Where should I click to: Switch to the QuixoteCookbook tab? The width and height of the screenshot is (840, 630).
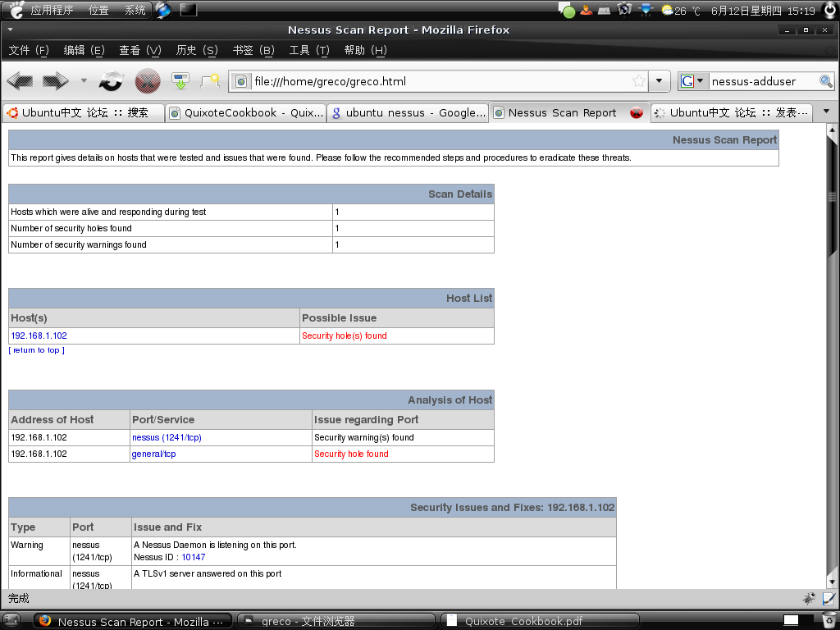pos(246,112)
